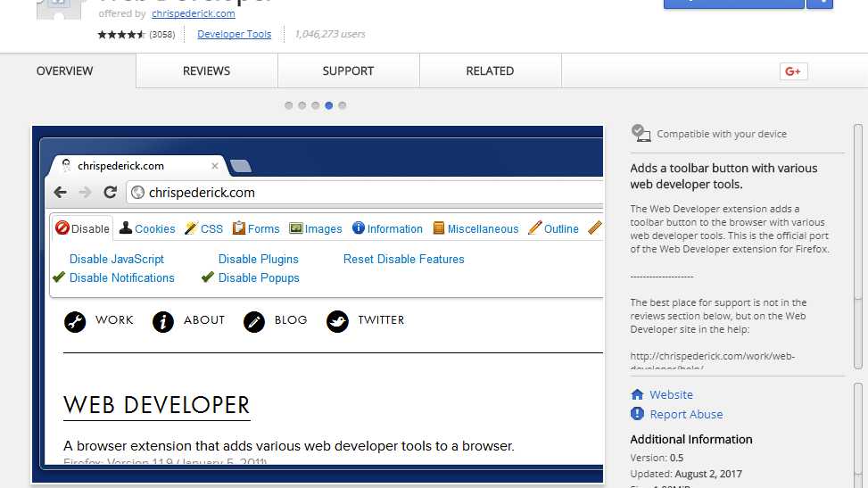Screen dimensions: 868x488
Task: Click the share button next to install
Action: (x=820, y=4)
